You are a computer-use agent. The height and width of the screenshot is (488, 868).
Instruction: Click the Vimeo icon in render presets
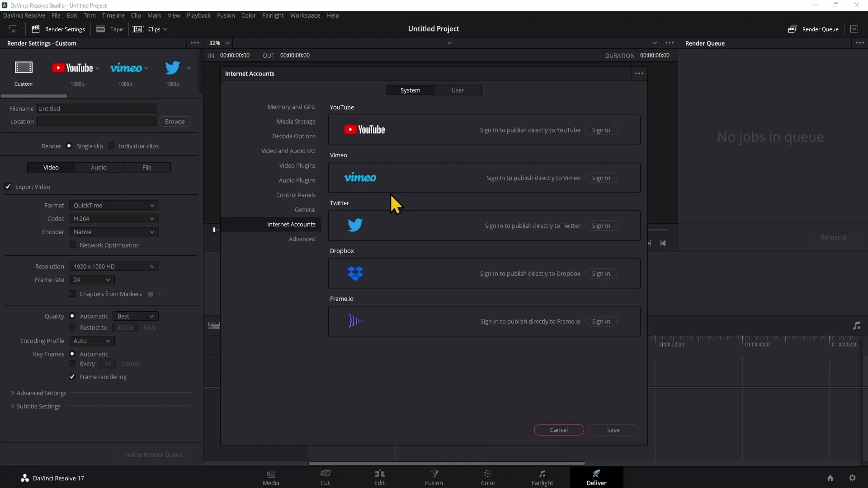[x=125, y=67]
